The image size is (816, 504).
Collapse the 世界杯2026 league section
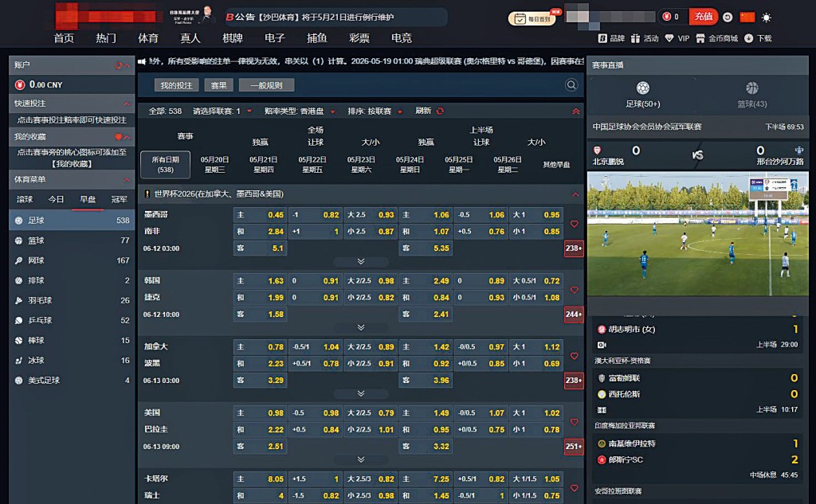click(x=575, y=194)
